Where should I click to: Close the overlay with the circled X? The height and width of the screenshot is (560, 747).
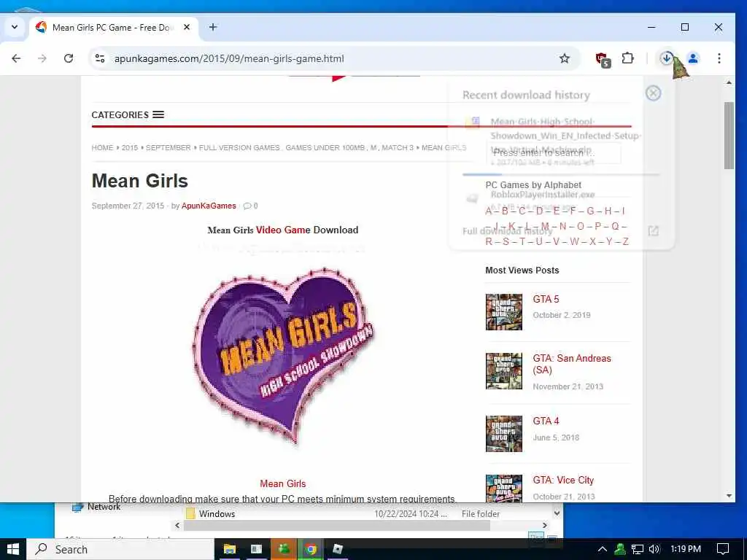pyautogui.click(x=653, y=93)
